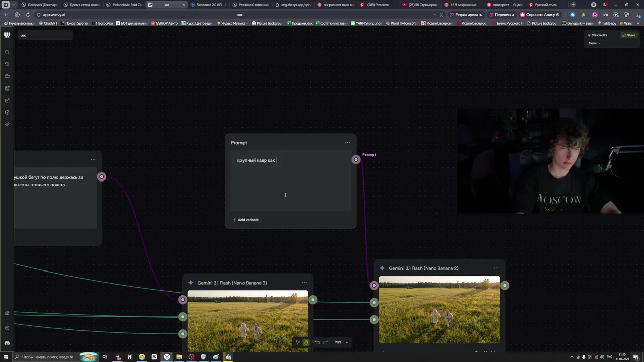The width and height of the screenshot is (644, 362).
Task: Open the 3D cube sidebar icon
Action: click(7, 112)
